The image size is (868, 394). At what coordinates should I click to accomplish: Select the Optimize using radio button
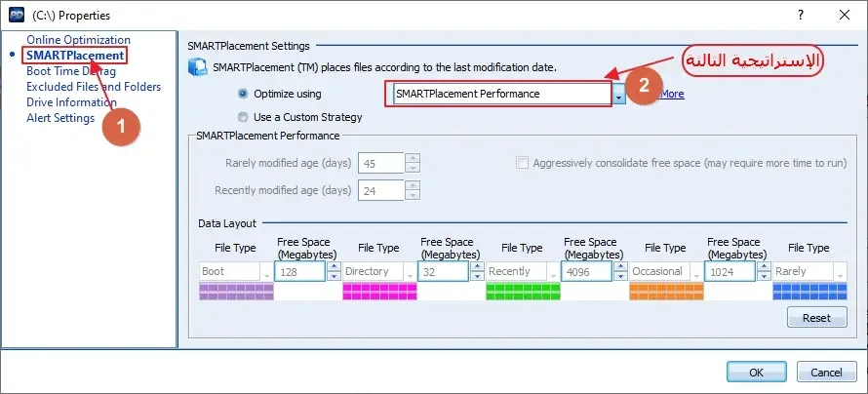[x=243, y=94]
